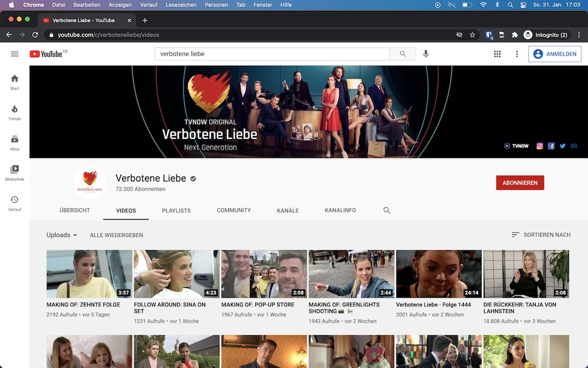Open the Lesezeichen menu in the menu bar
Viewport: 588px width, 368px height.
(x=181, y=5)
